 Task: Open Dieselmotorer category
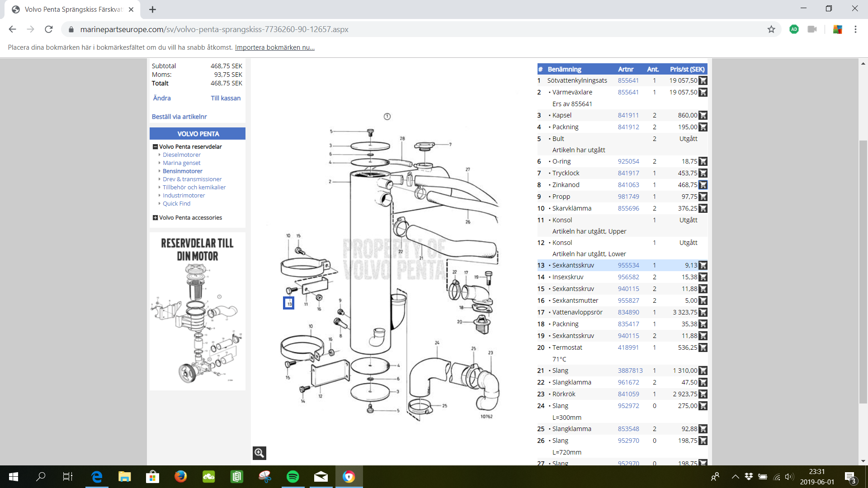point(182,155)
